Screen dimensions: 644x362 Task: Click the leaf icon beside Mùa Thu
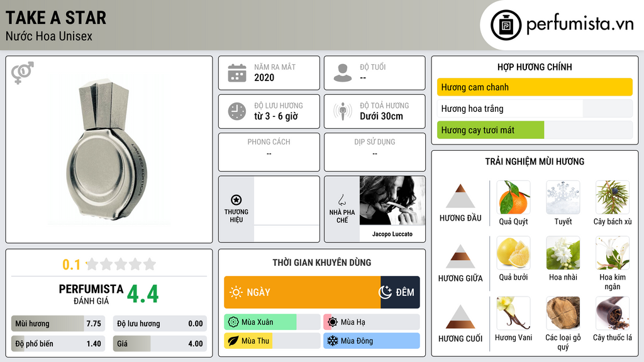233,341
